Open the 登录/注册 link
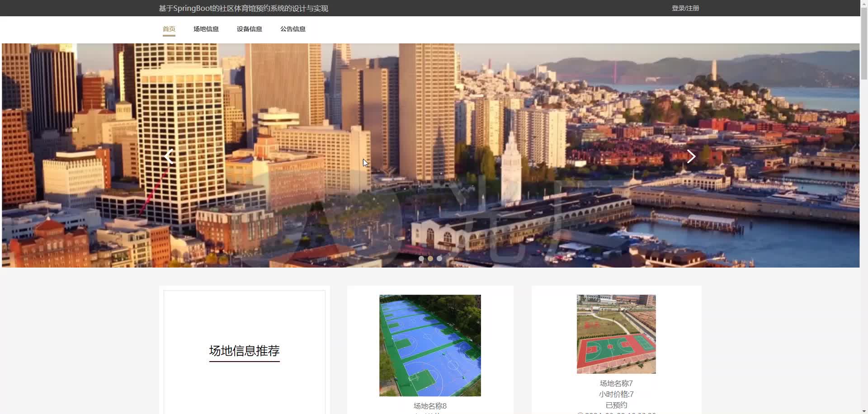This screenshot has width=868, height=414. point(685,8)
